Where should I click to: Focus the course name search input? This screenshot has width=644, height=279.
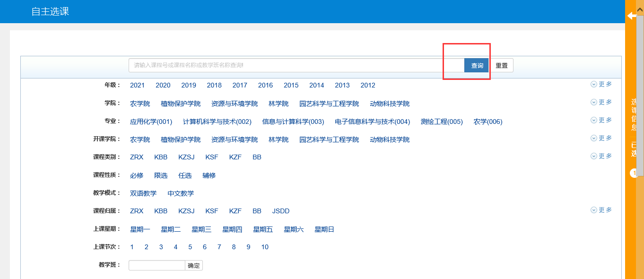point(296,66)
